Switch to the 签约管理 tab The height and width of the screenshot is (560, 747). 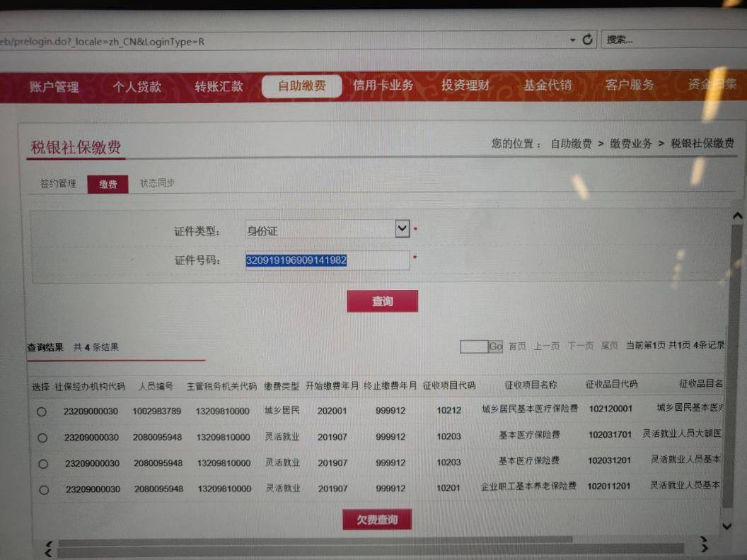[58, 183]
